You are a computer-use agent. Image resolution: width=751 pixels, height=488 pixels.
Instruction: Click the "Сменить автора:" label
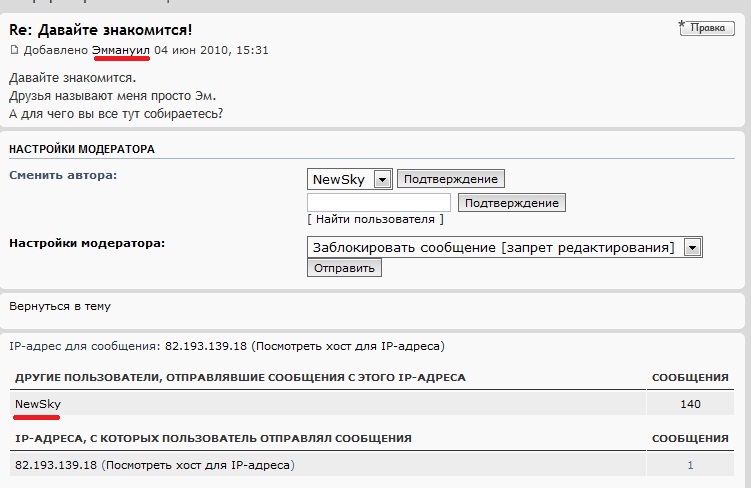(x=63, y=175)
